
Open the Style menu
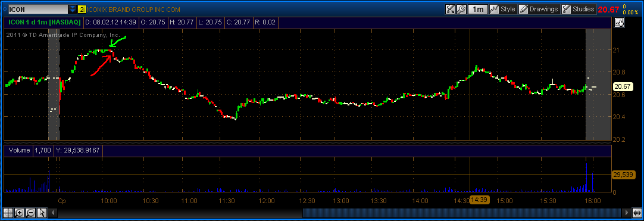(x=503, y=9)
